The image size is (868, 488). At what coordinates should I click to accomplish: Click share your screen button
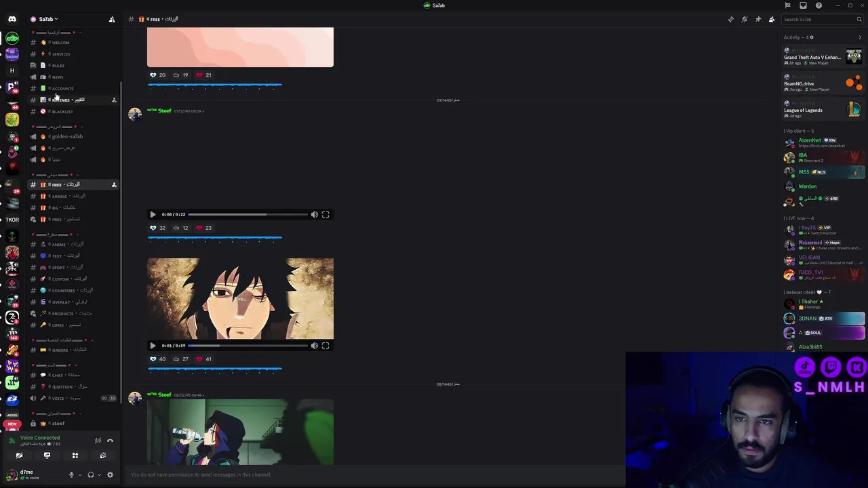(x=47, y=455)
